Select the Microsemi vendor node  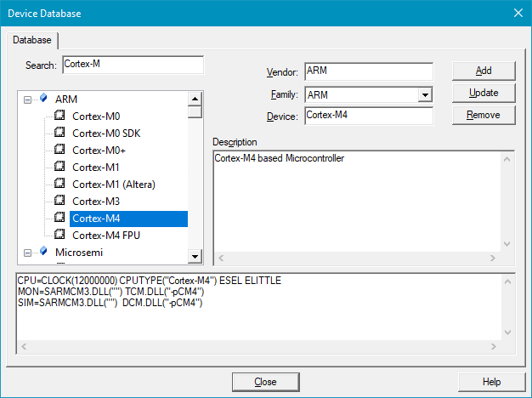point(79,253)
